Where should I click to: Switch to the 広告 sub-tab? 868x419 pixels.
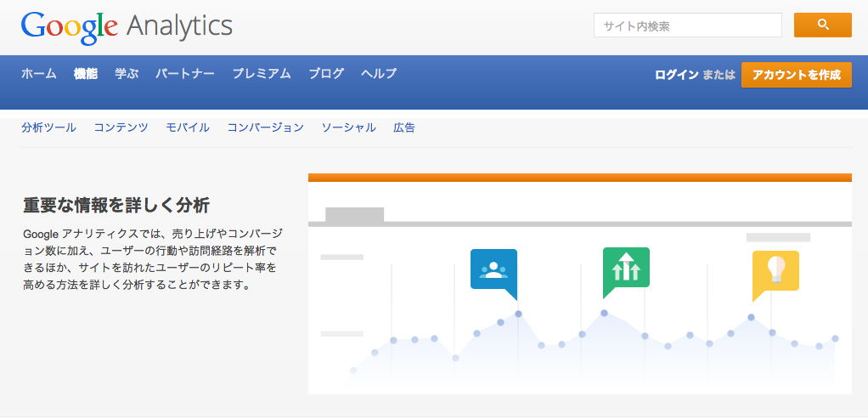coord(404,128)
